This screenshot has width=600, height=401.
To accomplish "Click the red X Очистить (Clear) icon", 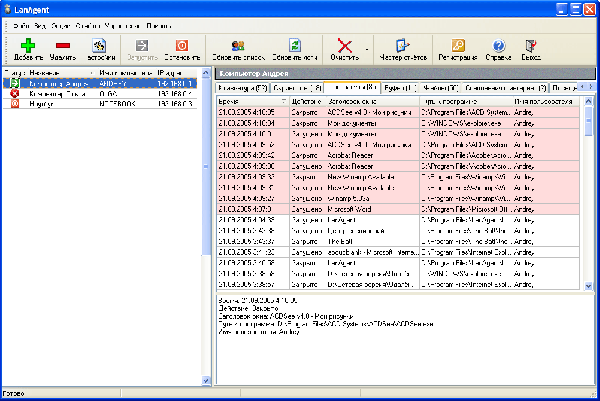I will tap(346, 46).
